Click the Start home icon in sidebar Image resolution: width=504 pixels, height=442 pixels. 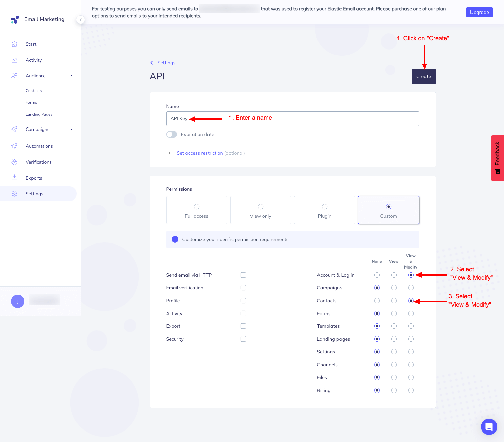click(14, 44)
